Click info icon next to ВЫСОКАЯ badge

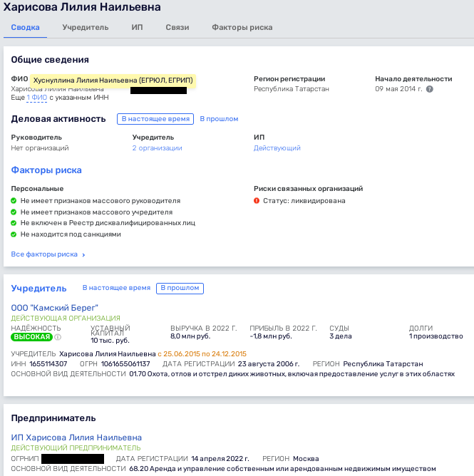(58, 337)
